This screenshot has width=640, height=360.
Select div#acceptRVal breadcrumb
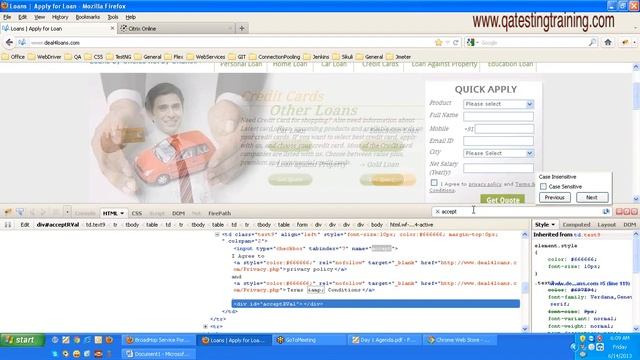coord(58,224)
